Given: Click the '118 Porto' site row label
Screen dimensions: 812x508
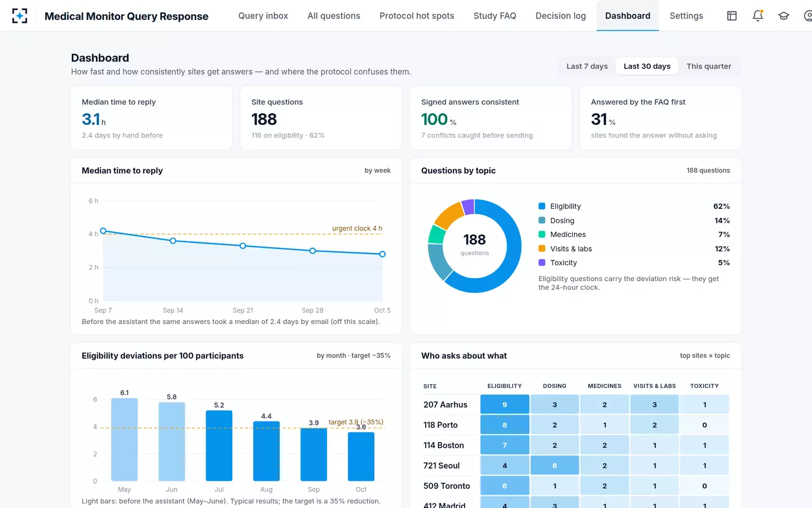Looking at the screenshot, I should (440, 425).
